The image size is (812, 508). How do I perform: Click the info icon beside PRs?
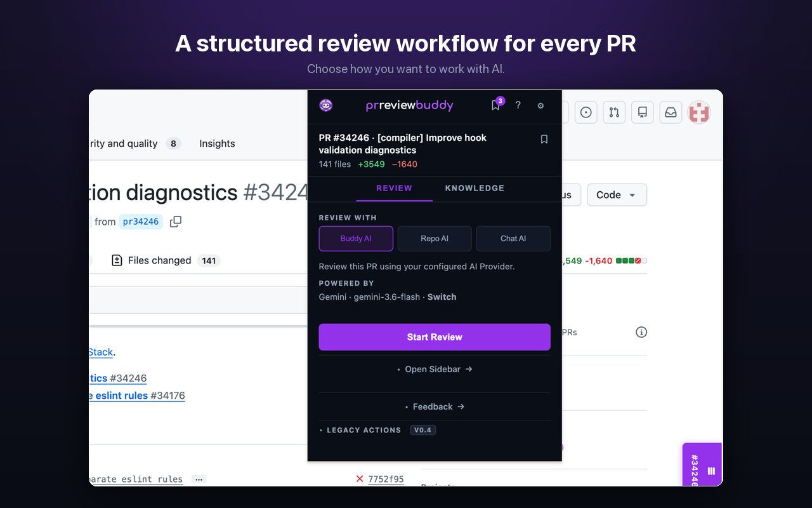(641, 332)
